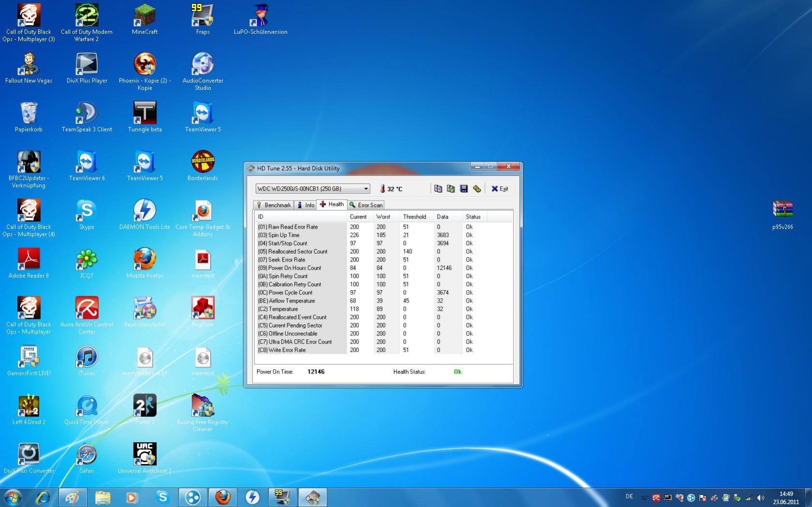812x507 pixels.
Task: Switch to the Benchmark tab
Action: pyautogui.click(x=274, y=205)
